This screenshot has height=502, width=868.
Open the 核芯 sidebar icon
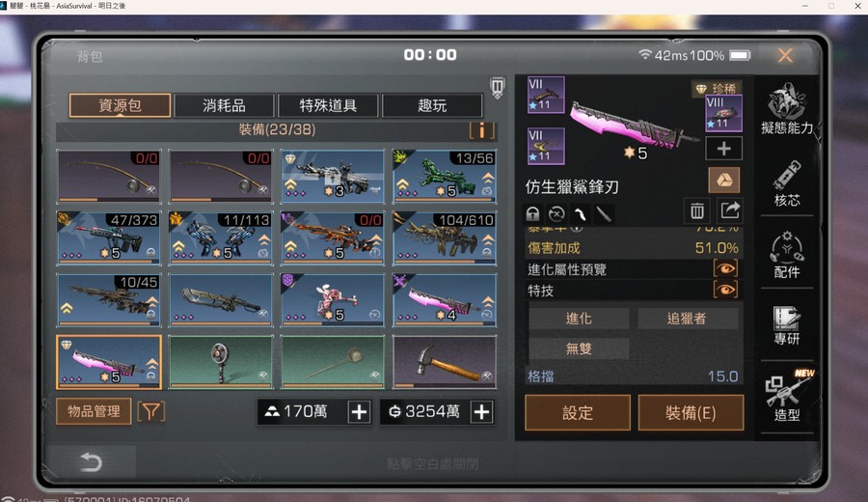point(787,183)
